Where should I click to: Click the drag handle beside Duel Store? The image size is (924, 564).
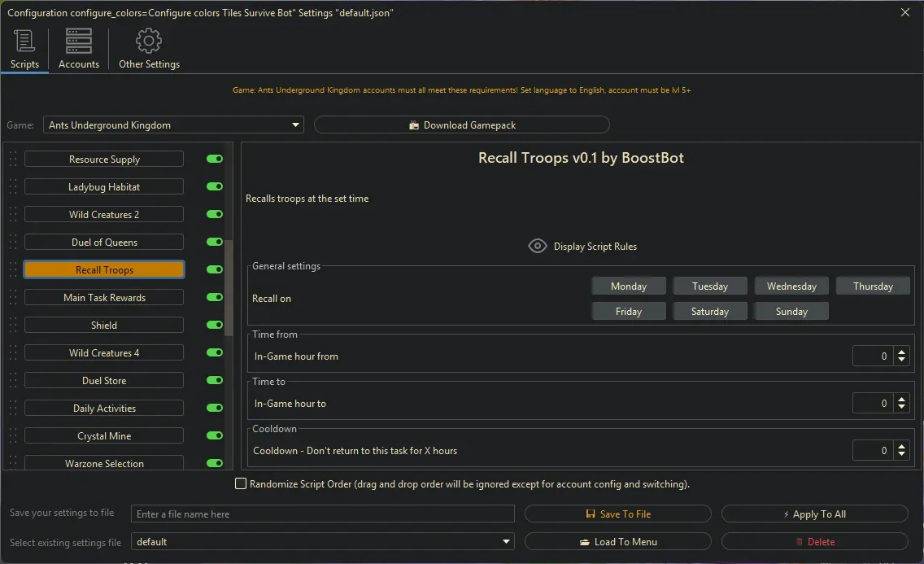[12, 381]
